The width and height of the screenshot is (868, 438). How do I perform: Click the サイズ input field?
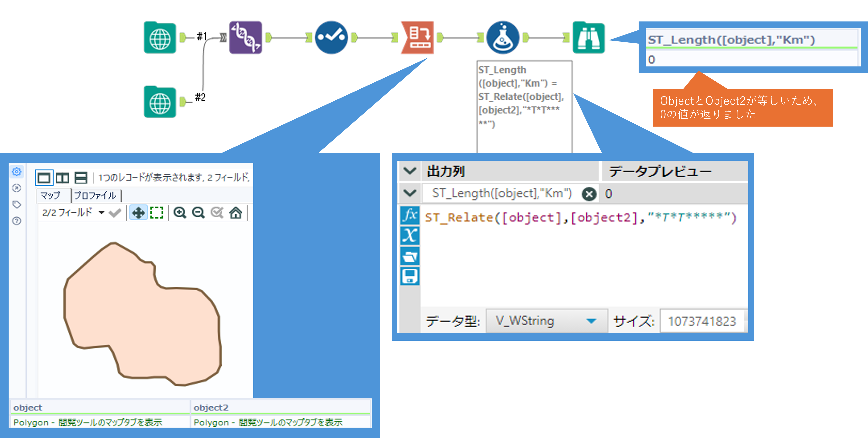[x=702, y=321]
